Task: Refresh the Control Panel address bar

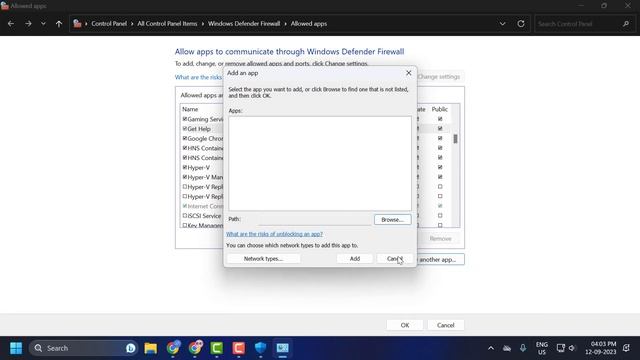Action: [521, 24]
